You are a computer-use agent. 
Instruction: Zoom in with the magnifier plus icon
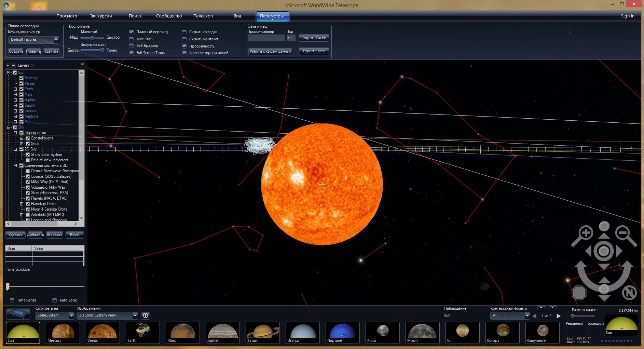pyautogui.click(x=586, y=233)
